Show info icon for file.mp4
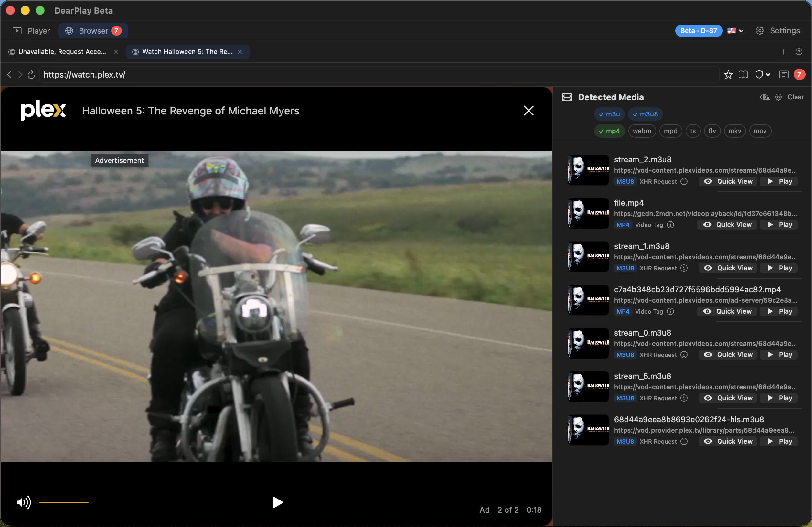The width and height of the screenshot is (812, 527). pyautogui.click(x=670, y=225)
